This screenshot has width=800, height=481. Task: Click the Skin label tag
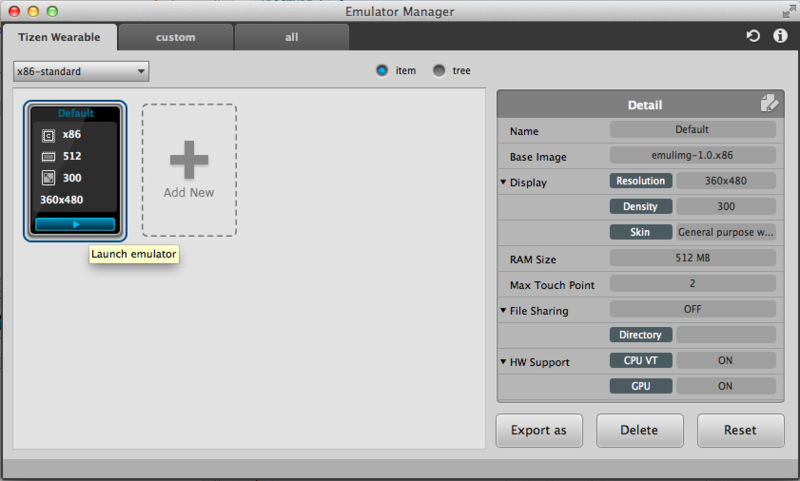point(641,232)
